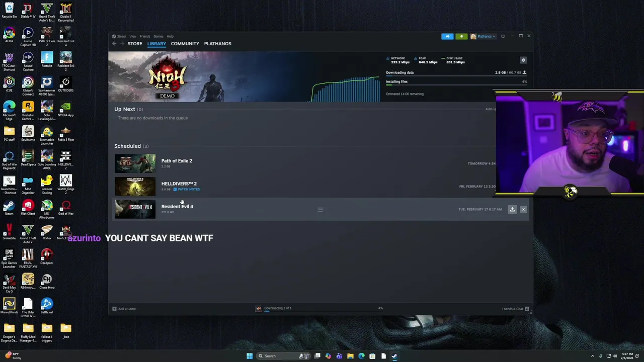Open PC stuff folder on desktop
644x362 pixels.
(x=9, y=134)
